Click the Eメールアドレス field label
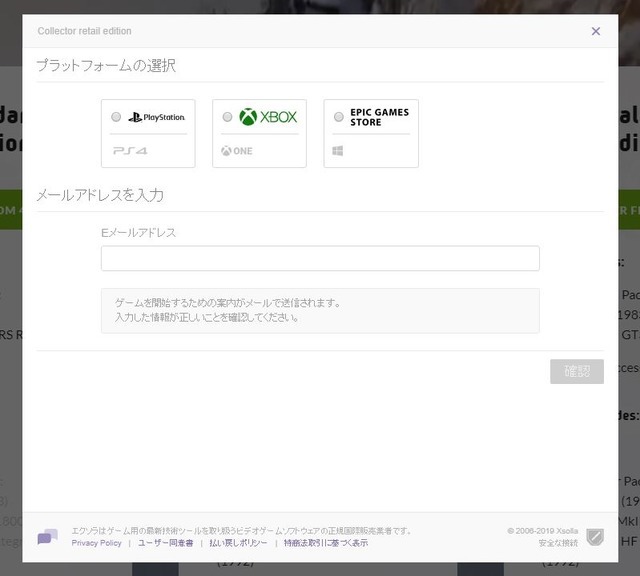 pos(138,233)
